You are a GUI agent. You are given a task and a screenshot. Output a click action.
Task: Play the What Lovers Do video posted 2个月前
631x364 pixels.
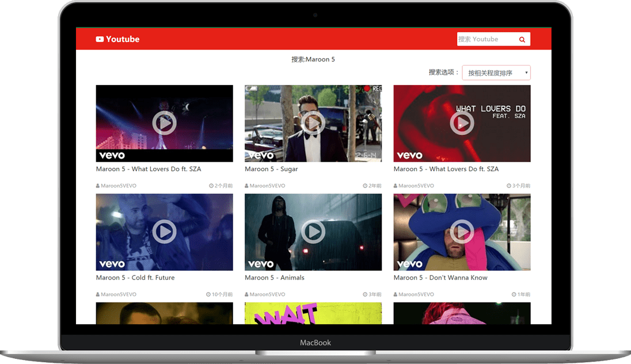[x=164, y=123]
